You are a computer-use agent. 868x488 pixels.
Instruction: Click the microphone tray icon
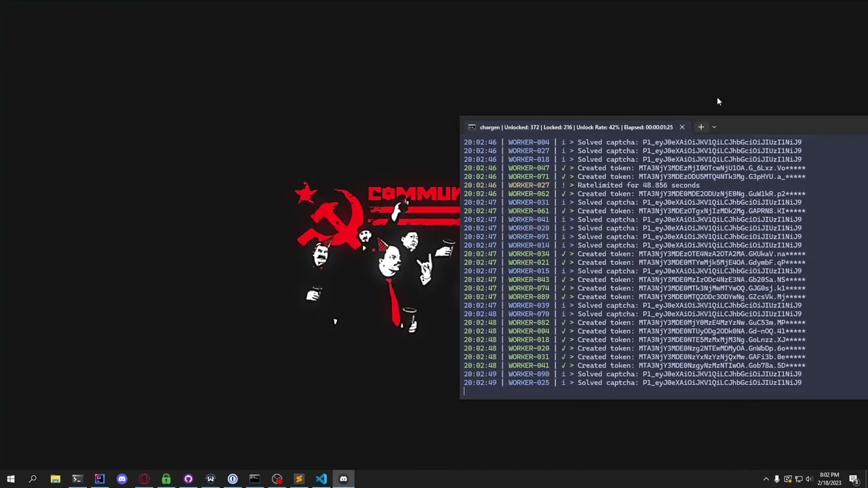[x=777, y=479]
